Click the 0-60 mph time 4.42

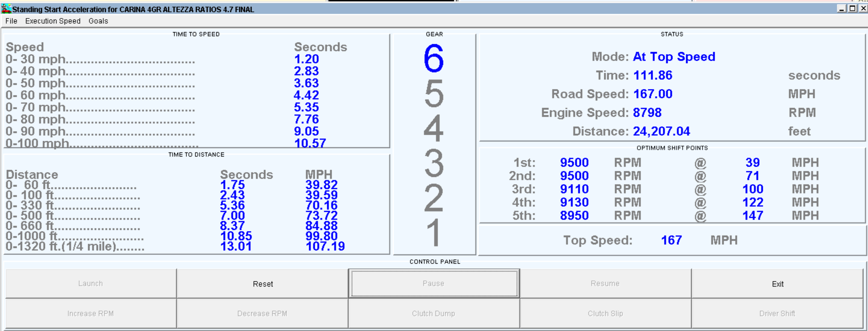click(x=306, y=95)
